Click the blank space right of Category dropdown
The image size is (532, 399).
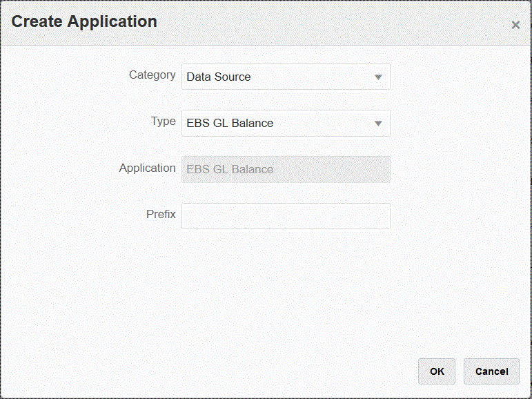point(455,77)
